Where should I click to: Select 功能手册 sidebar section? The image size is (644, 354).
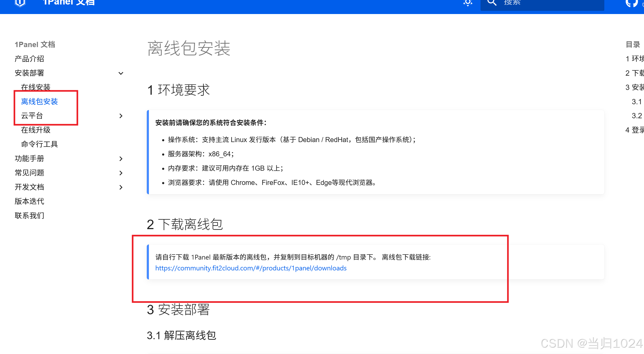pyautogui.click(x=29, y=158)
